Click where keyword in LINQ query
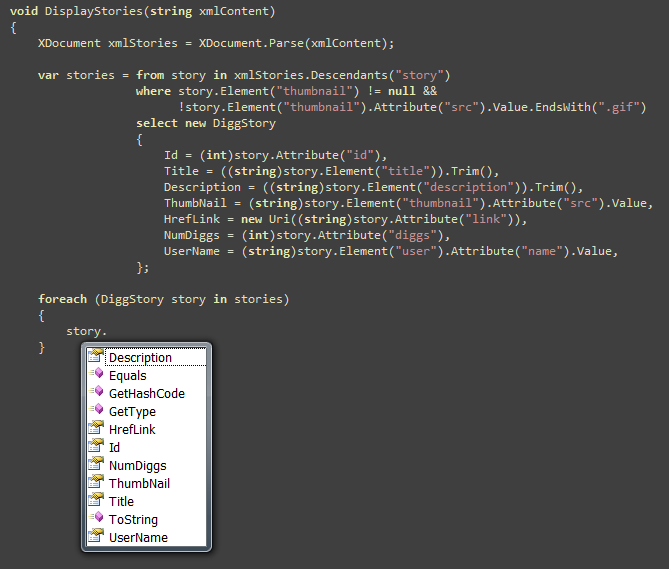669x569 pixels. pos(153,91)
